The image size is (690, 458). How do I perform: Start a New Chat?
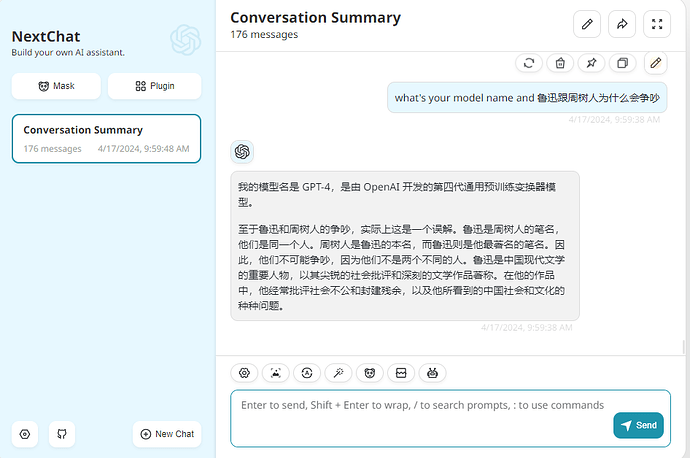coord(167,434)
